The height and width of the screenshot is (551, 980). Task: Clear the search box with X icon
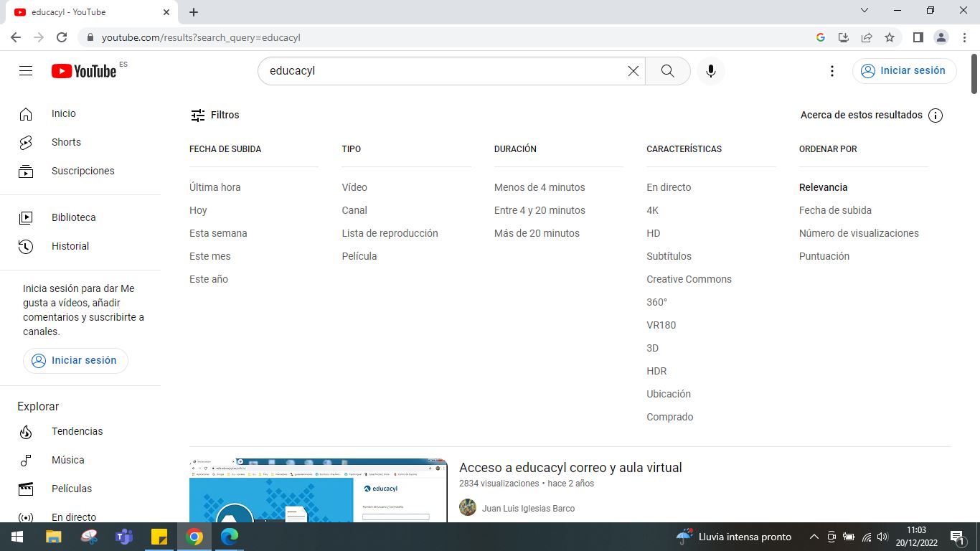[x=633, y=71]
